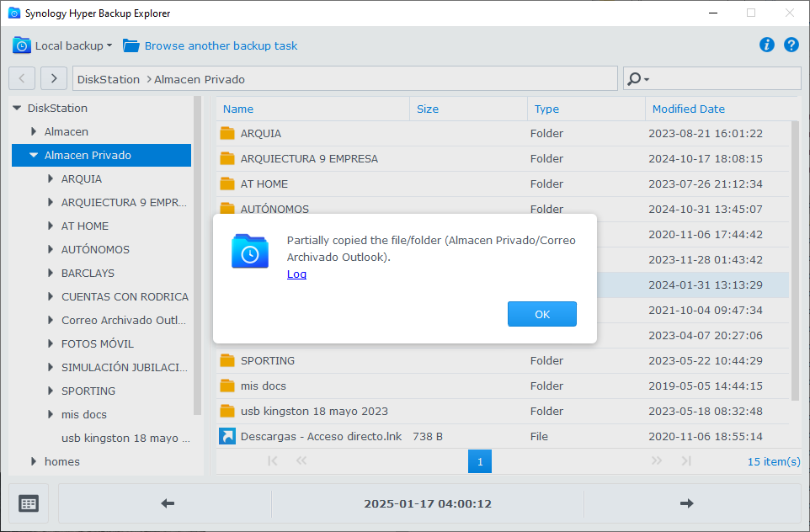This screenshot has width=810, height=532.
Task: Click the Hyper Backup clock icon in dialog
Action: tap(250, 252)
